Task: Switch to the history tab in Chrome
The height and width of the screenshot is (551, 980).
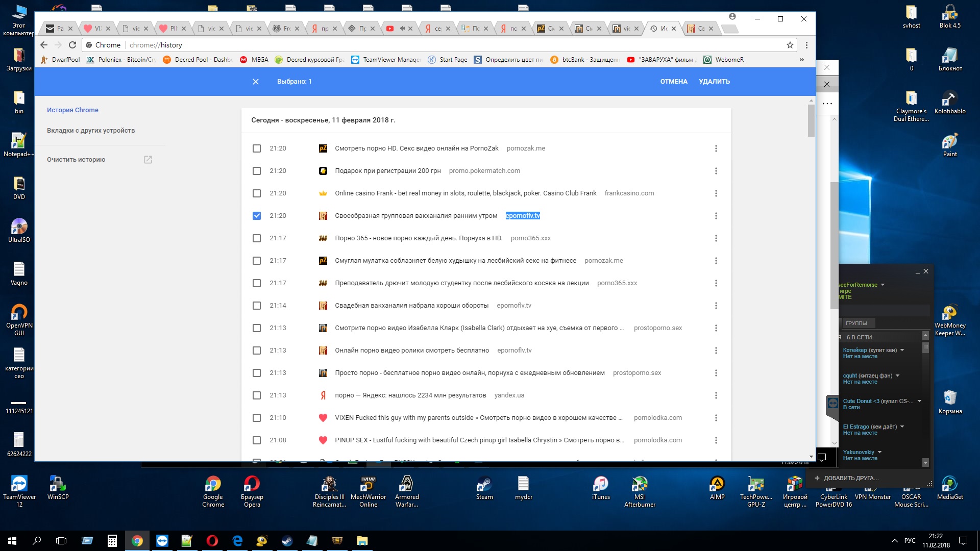Action: click(x=663, y=29)
